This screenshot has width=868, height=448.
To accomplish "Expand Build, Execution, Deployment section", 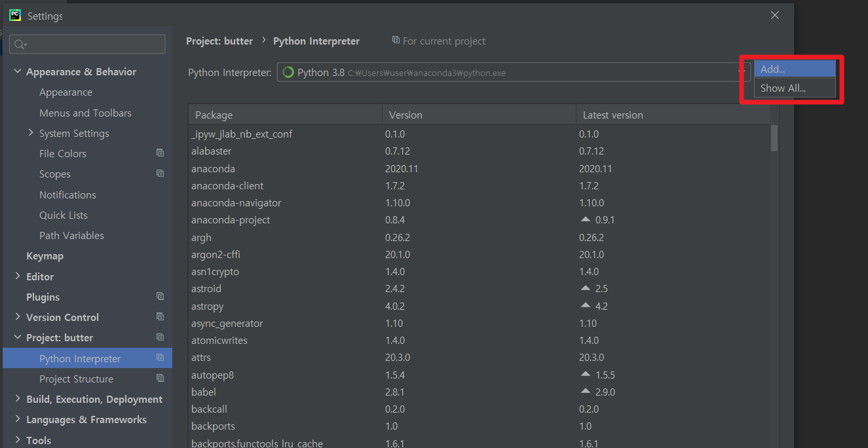I will point(17,399).
